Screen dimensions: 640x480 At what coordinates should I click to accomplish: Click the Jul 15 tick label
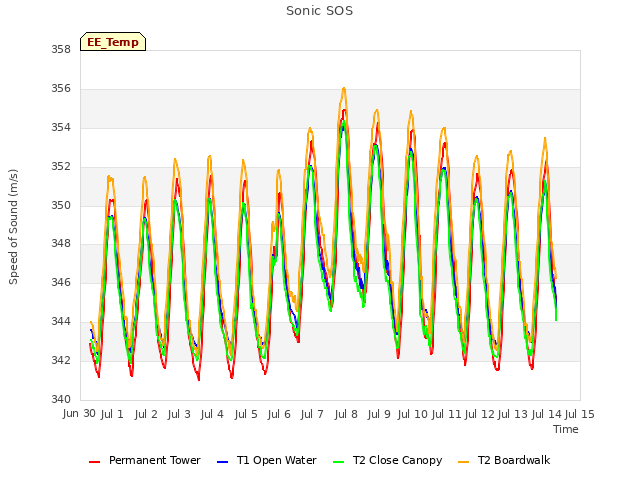[x=580, y=414]
